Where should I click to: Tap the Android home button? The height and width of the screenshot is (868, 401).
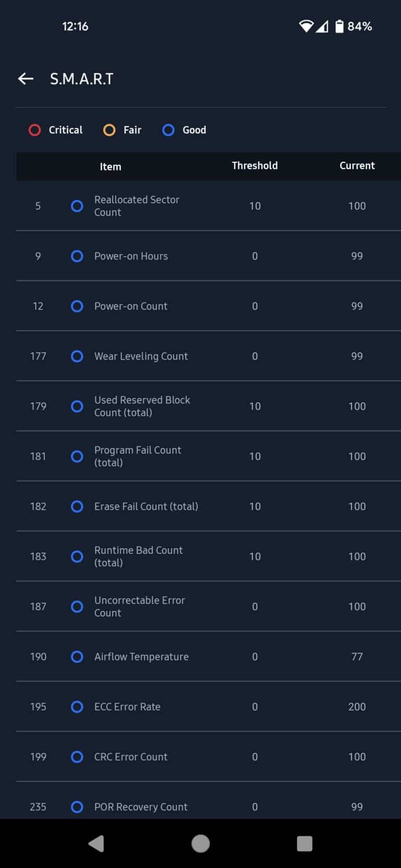(200, 843)
